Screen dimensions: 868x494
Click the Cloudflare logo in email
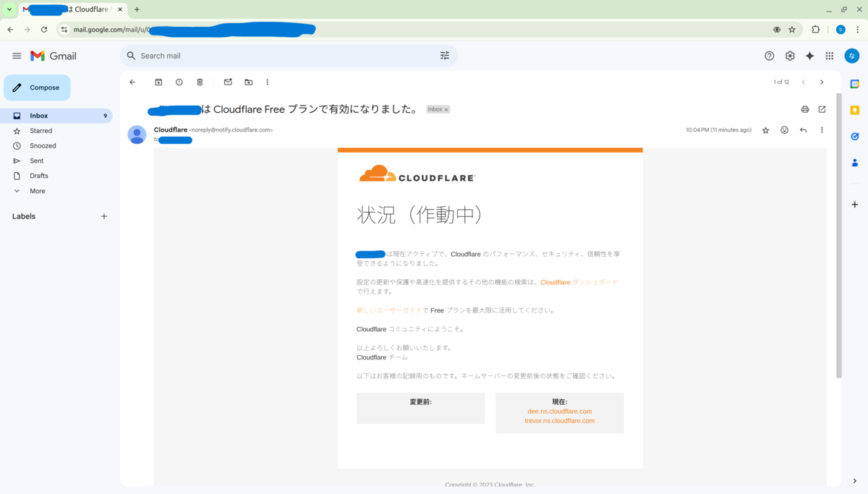click(x=417, y=174)
